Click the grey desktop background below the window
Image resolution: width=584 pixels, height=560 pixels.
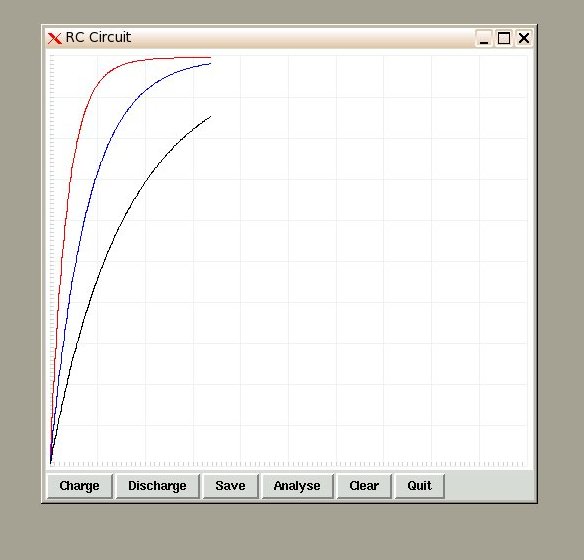[x=292, y=532]
